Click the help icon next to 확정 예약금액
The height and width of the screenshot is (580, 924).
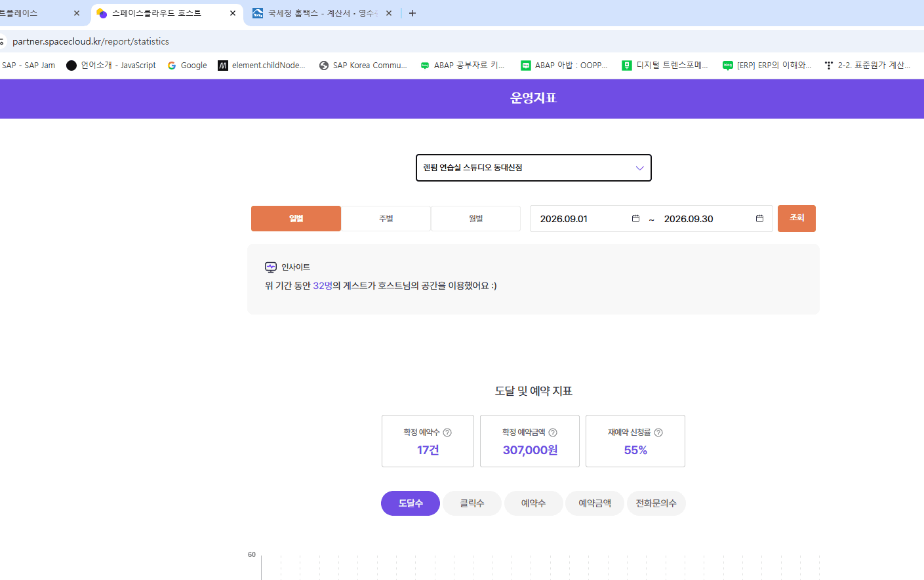click(x=553, y=433)
